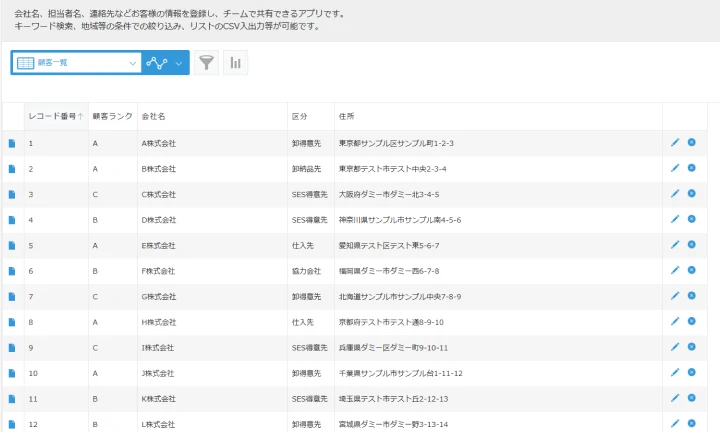Edit the A株式会社 record with pencil
Viewport: 720px width, 432px height.
[x=675, y=142]
